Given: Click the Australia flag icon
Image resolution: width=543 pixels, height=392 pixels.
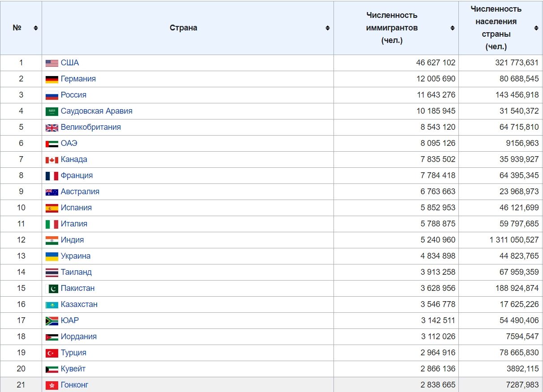Looking at the screenshot, I should (x=52, y=192).
